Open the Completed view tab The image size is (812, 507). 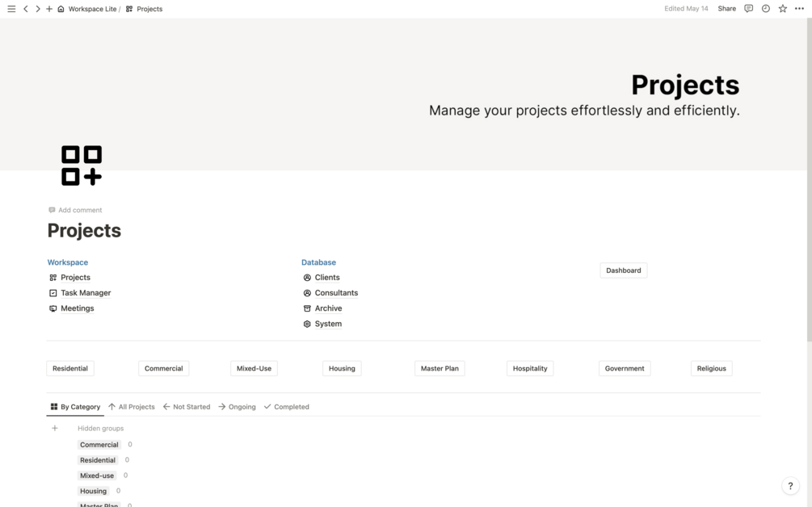pyautogui.click(x=287, y=407)
